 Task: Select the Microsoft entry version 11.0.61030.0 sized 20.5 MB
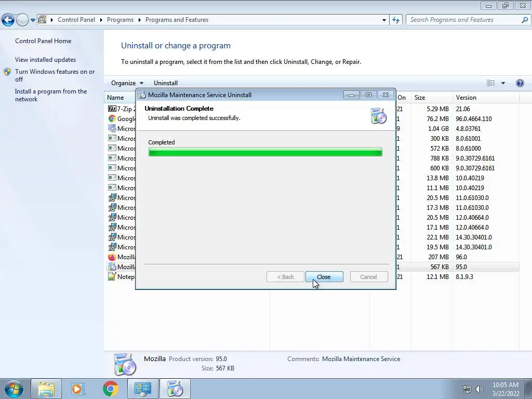pos(313,198)
